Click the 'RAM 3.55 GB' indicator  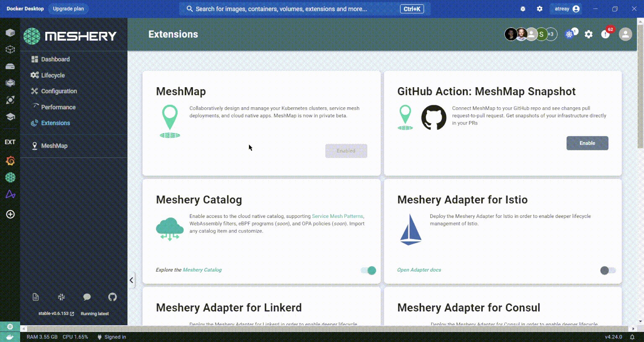42,337
